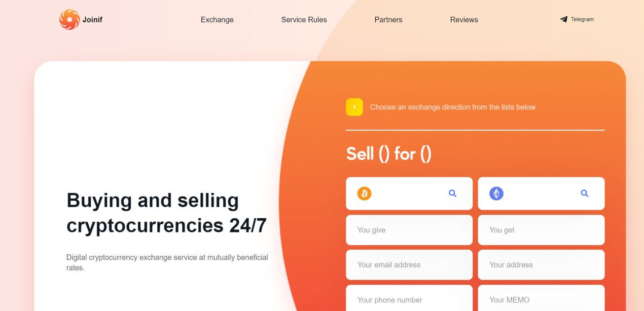Click the Your address field
644x311 pixels.
click(541, 265)
